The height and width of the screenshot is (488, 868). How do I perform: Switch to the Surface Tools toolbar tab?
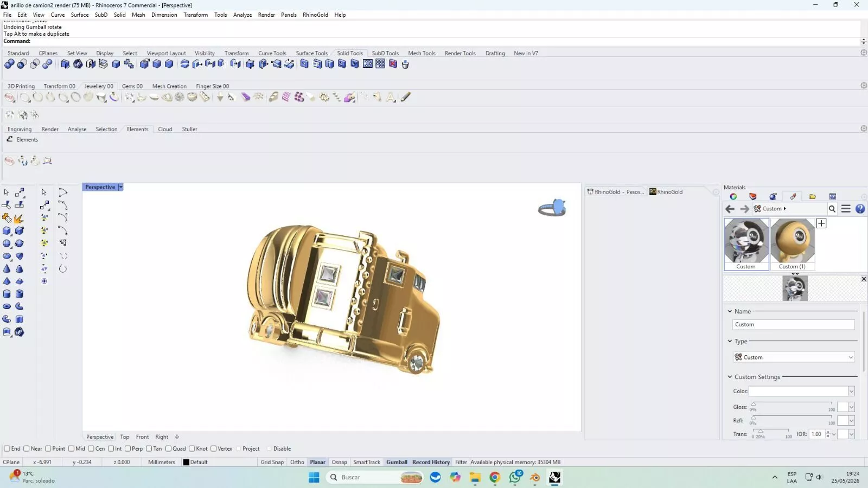point(311,53)
